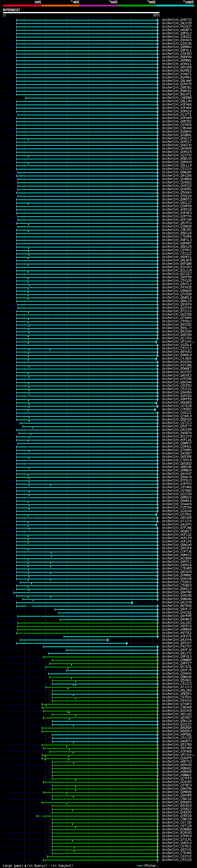
Task: Click hit label UniRef100_C9EA48
Action: tap(177, 128)
